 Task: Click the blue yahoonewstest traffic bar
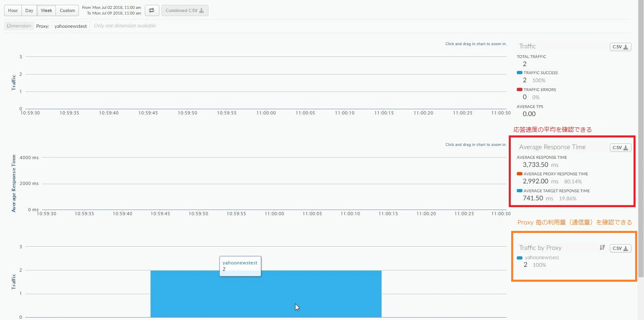coord(266,294)
